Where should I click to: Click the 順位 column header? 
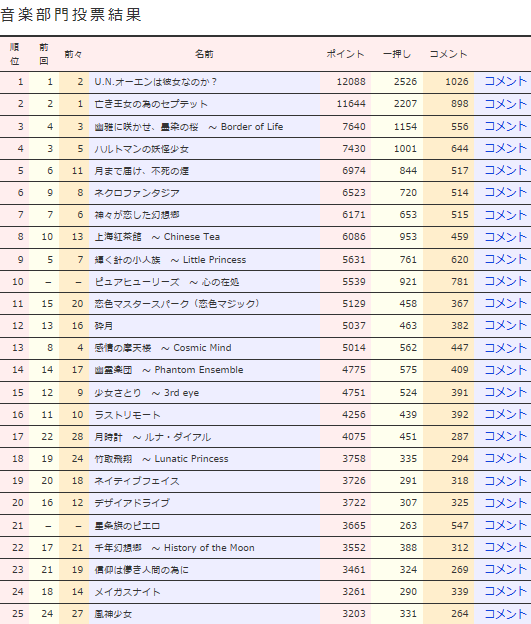click(15, 54)
